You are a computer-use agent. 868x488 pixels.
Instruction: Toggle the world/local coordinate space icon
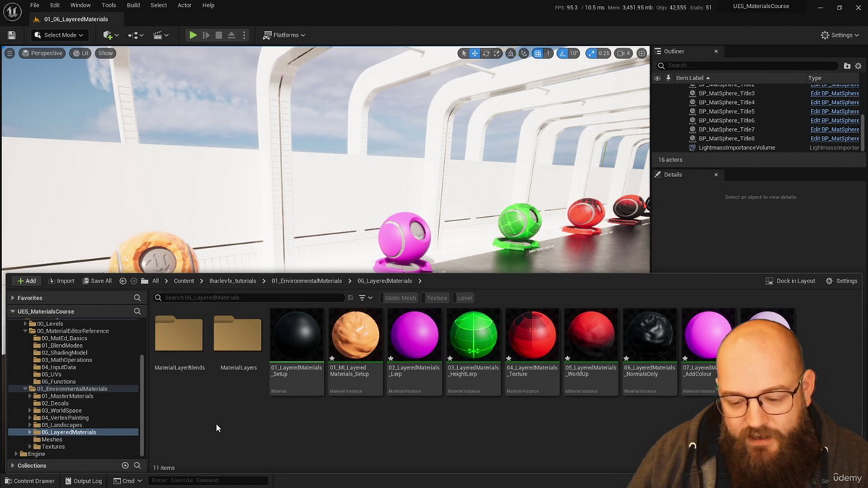(511, 53)
